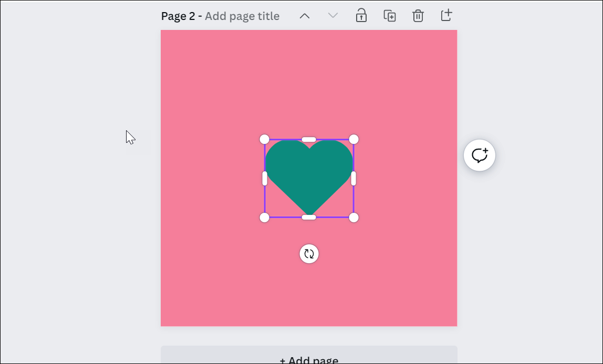Click the + Add page button

(x=309, y=355)
